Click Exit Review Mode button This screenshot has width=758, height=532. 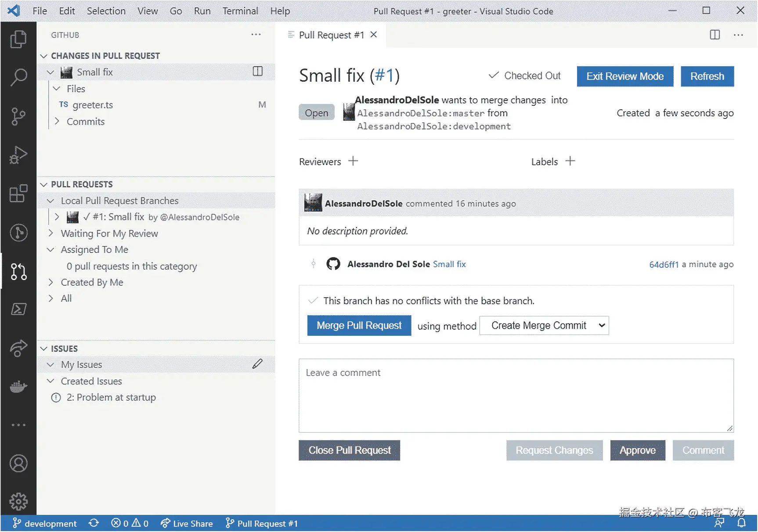625,76
